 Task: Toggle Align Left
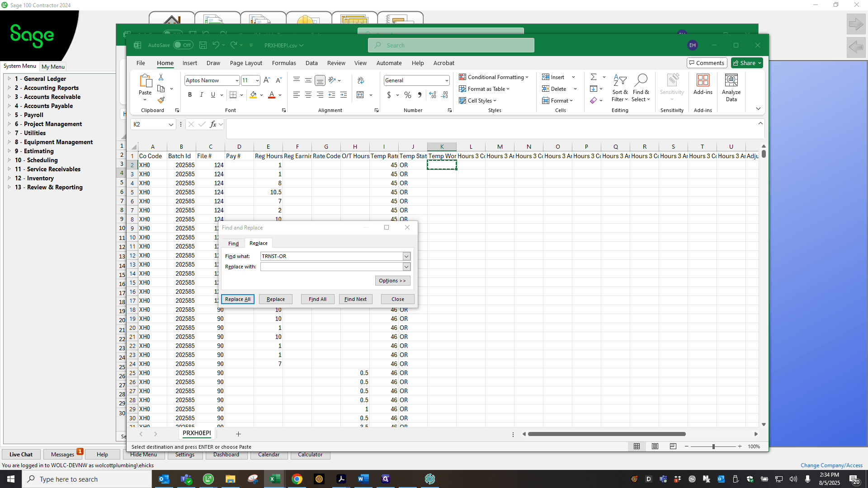[297, 94]
